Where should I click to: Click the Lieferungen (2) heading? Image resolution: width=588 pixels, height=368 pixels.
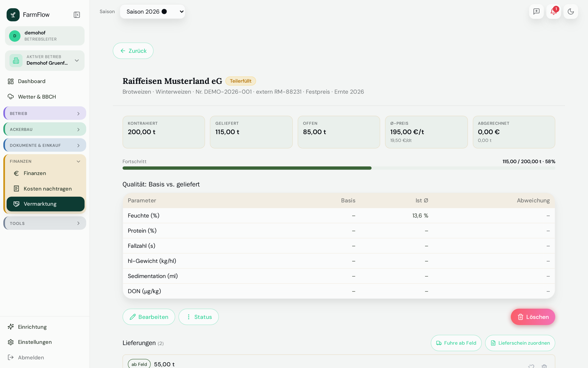[x=143, y=343]
